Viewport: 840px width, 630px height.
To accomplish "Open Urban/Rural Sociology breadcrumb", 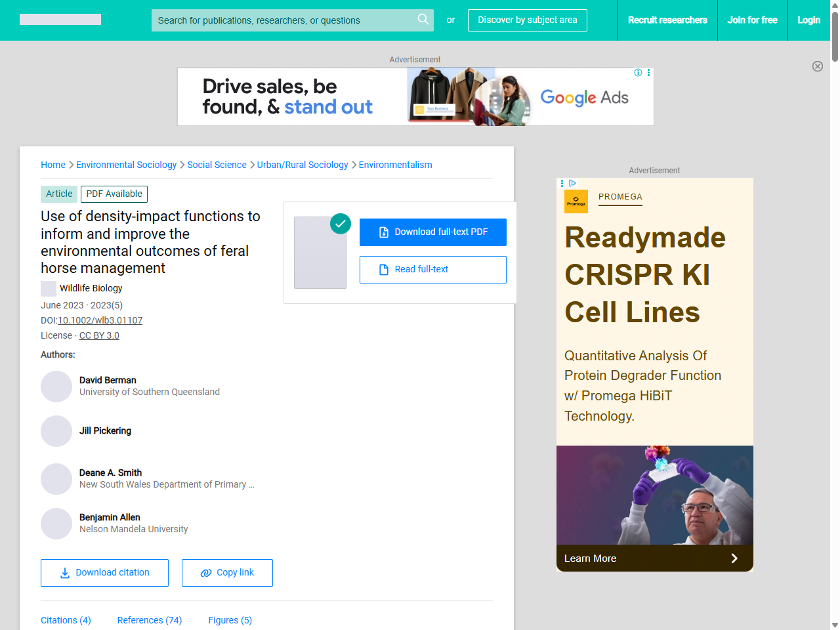I will pyautogui.click(x=303, y=165).
